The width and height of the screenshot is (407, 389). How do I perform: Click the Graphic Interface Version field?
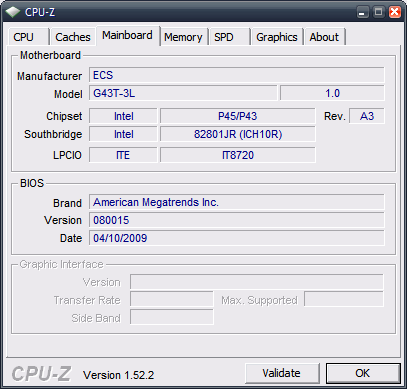(257, 282)
